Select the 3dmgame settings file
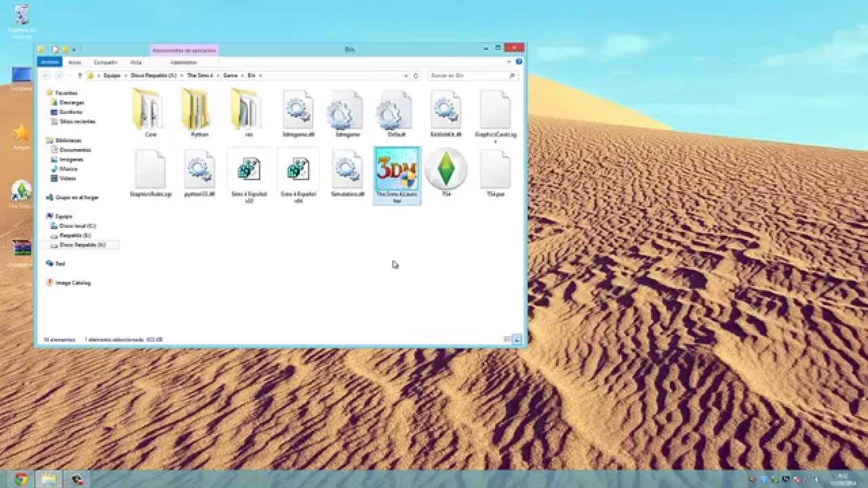 coord(347,114)
